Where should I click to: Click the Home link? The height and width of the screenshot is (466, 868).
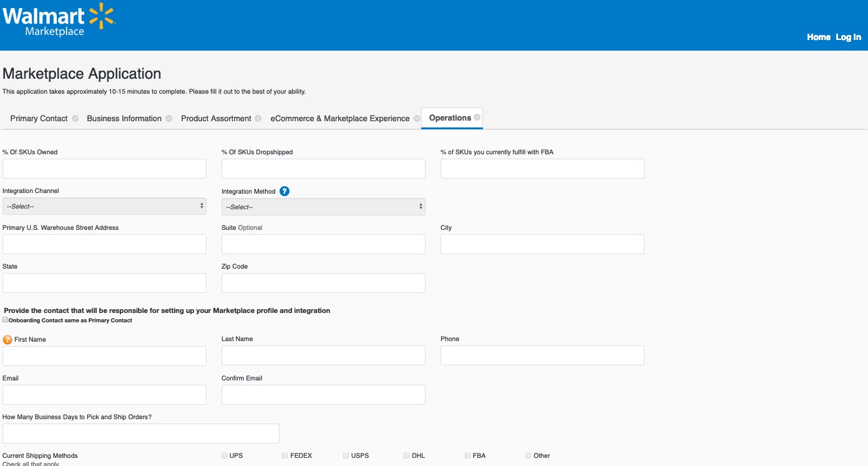pyautogui.click(x=818, y=37)
